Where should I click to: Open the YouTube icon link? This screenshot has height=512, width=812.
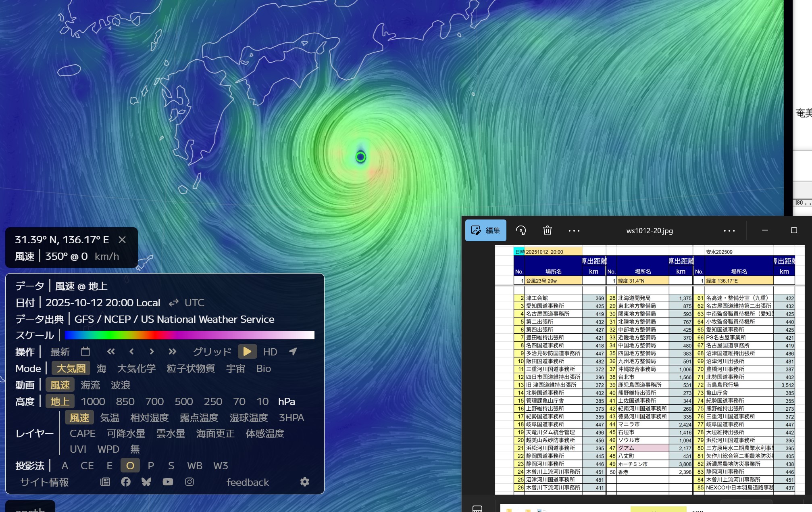[x=168, y=482]
